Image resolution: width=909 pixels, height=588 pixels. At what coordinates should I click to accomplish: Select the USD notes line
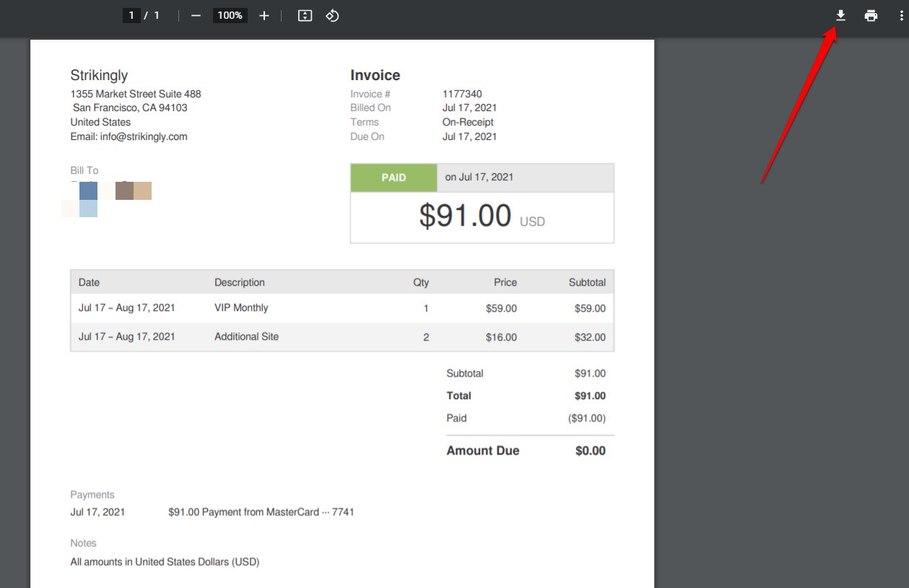[x=165, y=561]
